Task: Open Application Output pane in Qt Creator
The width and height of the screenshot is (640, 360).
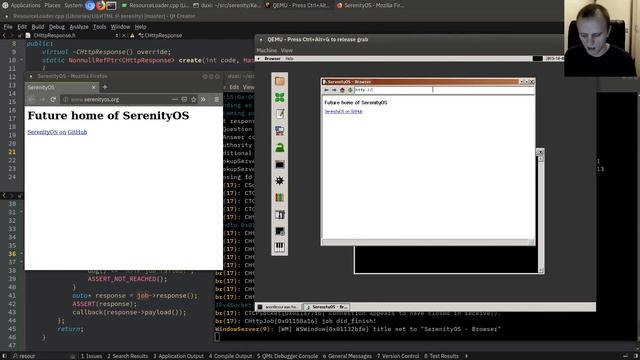Action: 178,356
